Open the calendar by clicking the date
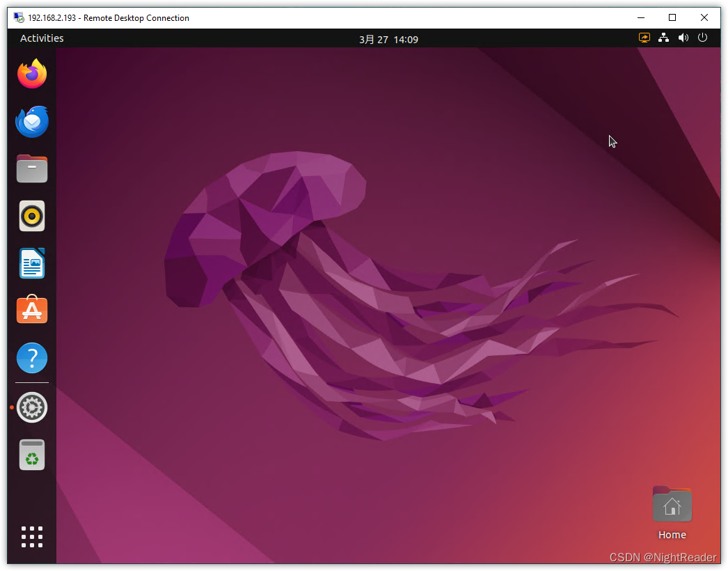728x571 pixels. (388, 39)
